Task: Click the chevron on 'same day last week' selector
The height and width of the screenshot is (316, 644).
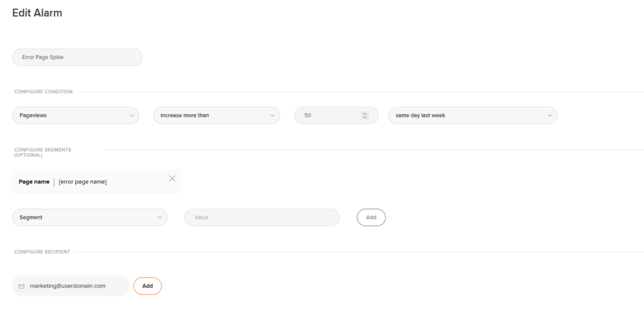Action: click(550, 116)
